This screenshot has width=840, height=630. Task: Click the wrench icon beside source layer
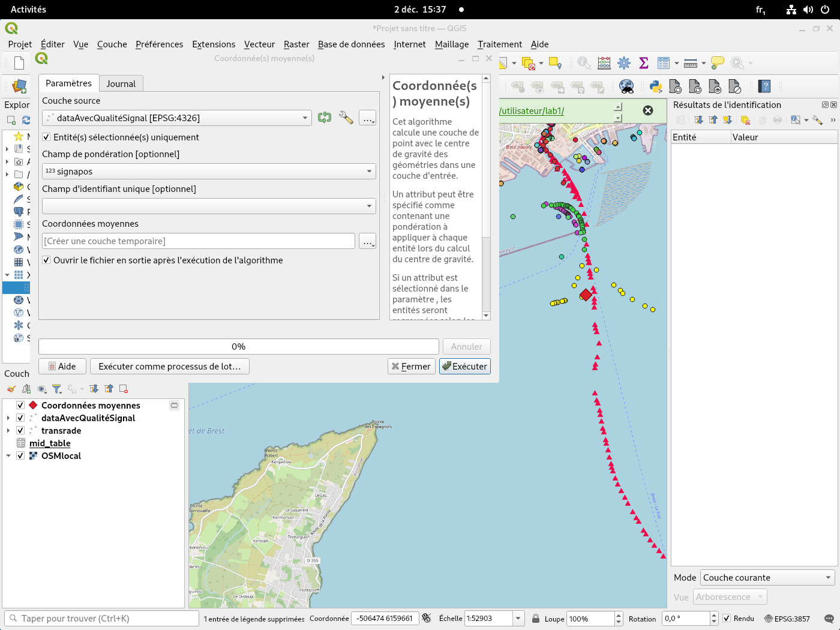pos(346,118)
